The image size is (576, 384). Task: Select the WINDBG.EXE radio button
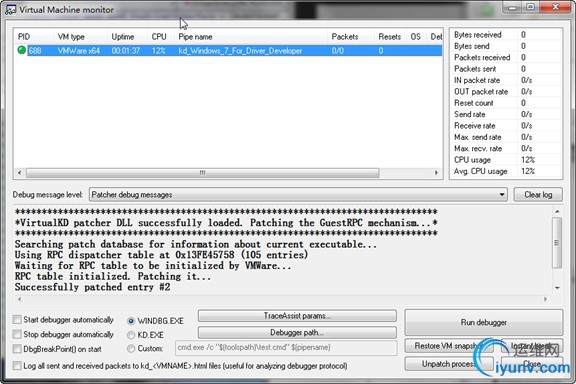click(x=131, y=321)
